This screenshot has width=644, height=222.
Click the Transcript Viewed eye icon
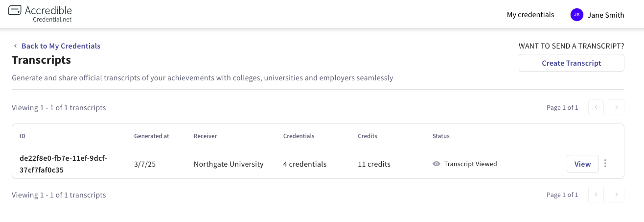(437, 164)
